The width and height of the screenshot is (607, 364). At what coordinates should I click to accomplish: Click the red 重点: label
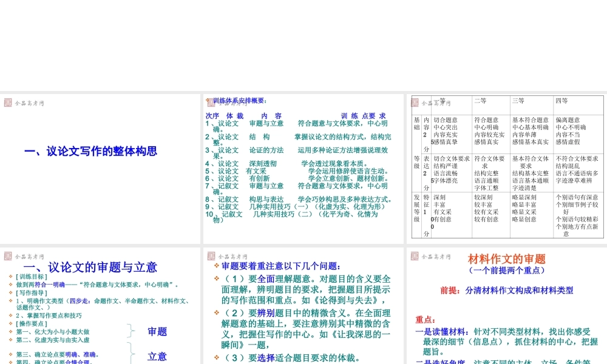pos(426,320)
